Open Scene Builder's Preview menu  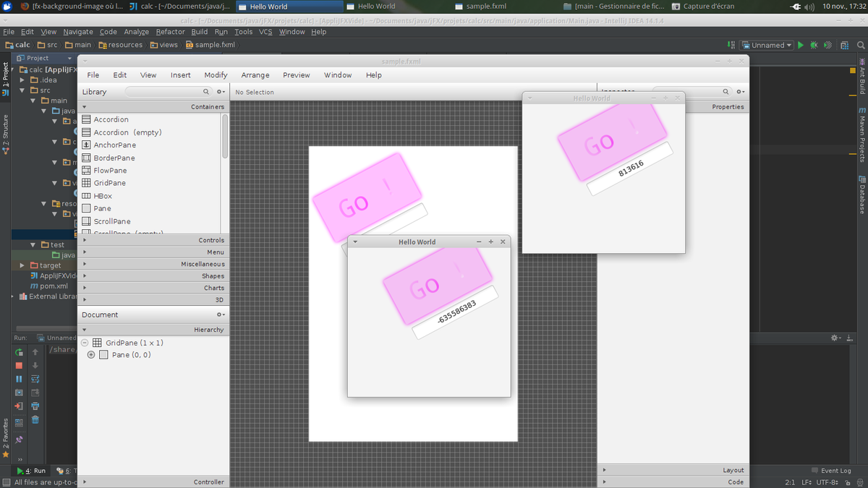pos(297,75)
